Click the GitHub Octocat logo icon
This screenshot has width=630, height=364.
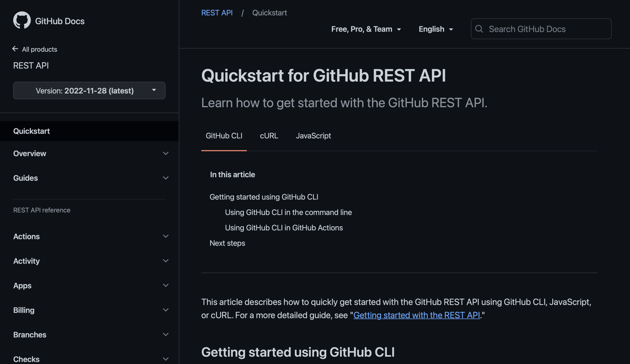click(22, 20)
